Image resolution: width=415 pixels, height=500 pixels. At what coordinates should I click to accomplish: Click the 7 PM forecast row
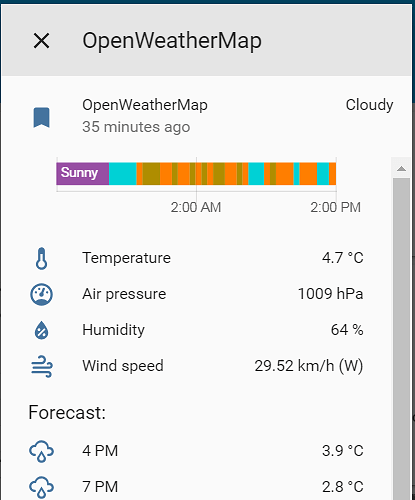pos(196,487)
